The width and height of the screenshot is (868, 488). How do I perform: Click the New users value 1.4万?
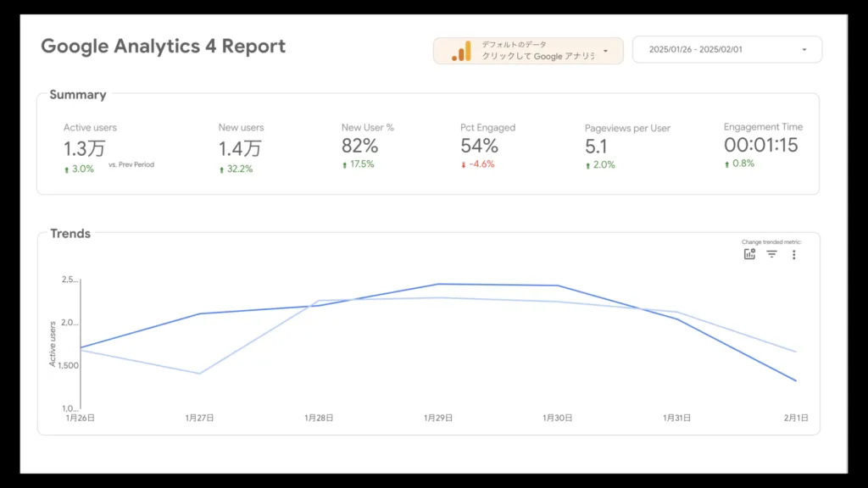(x=240, y=148)
